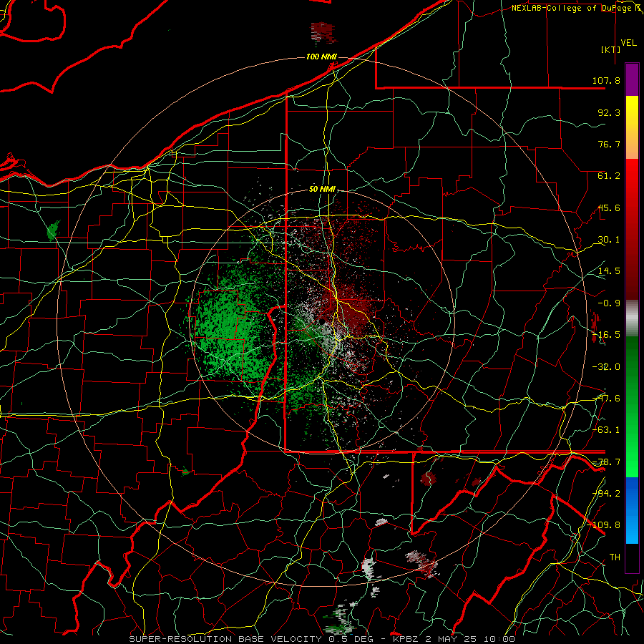Click the 107.8 velocity legend value
This screenshot has height=644, width=644.
(x=606, y=80)
